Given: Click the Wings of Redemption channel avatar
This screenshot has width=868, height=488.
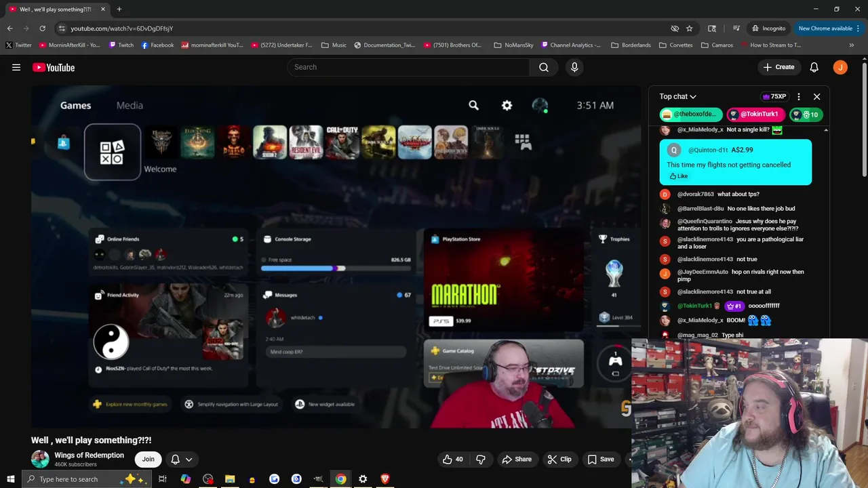Looking at the screenshot, I should [40, 460].
